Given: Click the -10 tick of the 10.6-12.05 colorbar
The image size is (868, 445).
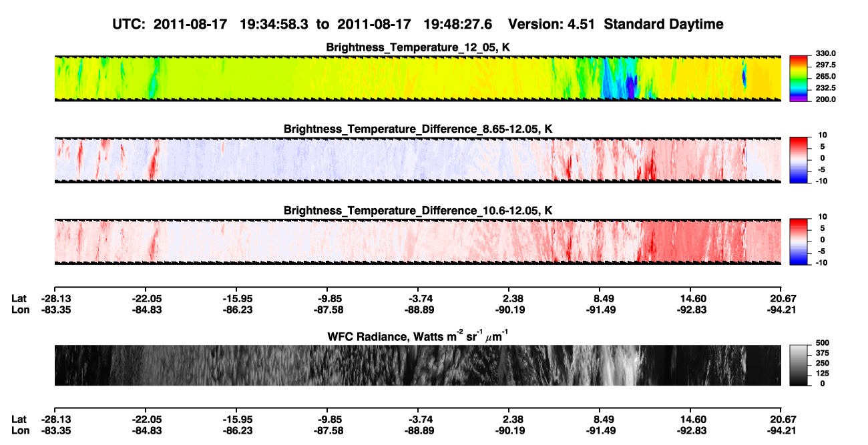Looking at the screenshot, I should (x=822, y=263).
